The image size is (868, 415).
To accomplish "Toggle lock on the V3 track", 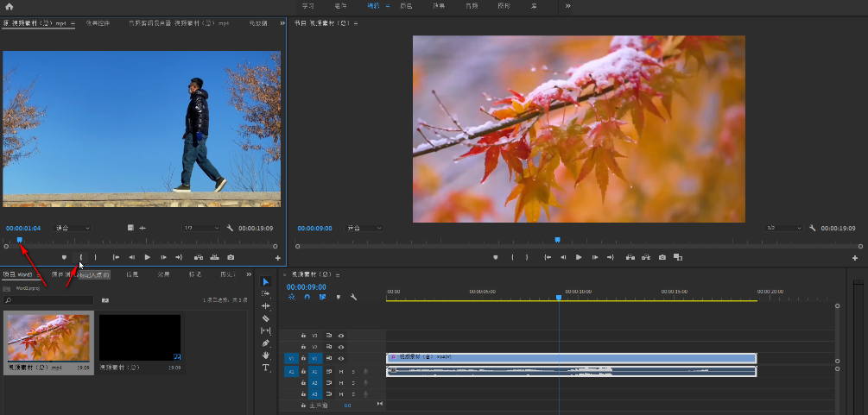I will 303,335.
